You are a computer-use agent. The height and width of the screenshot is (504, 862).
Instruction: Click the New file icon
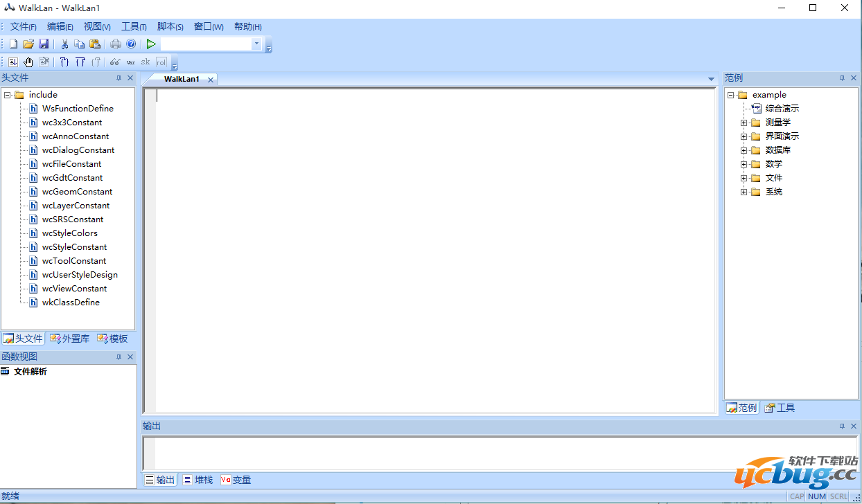(x=13, y=44)
